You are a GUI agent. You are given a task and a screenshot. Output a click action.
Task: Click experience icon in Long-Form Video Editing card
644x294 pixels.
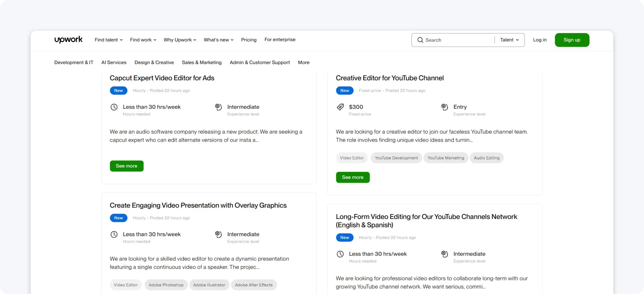click(445, 254)
